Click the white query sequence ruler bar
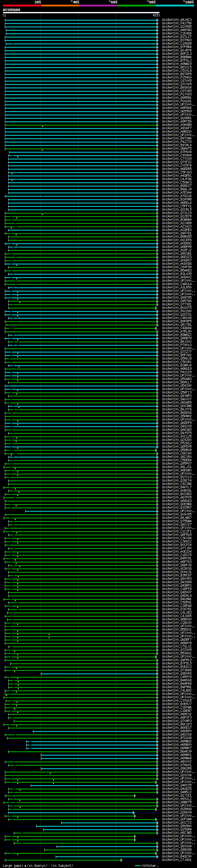Viewport: 197px width, 868px height. (81, 13)
